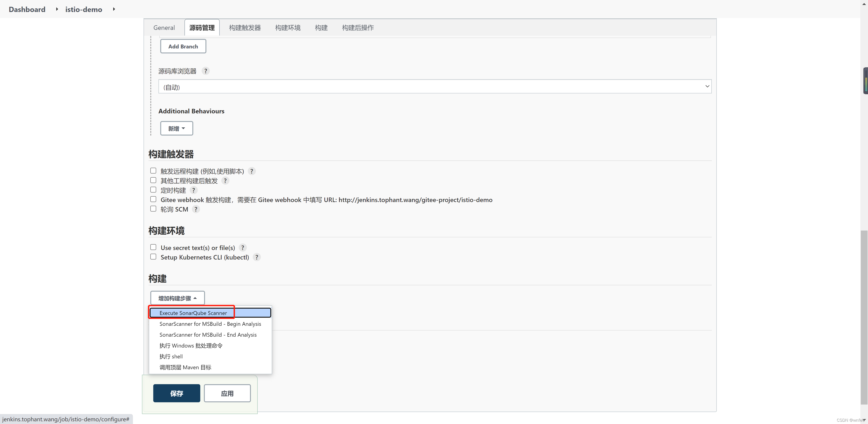Switch to the 构建后操作 tab
868x424 pixels.
pos(358,28)
